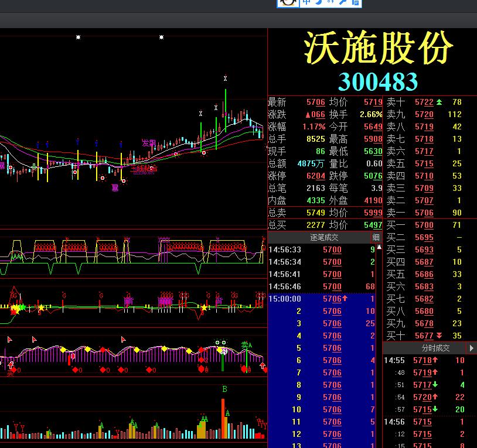Click the '卖A' sell signal label
Image resolution: width=477 pixels, height=448 pixels.
pyautogui.click(x=247, y=345)
